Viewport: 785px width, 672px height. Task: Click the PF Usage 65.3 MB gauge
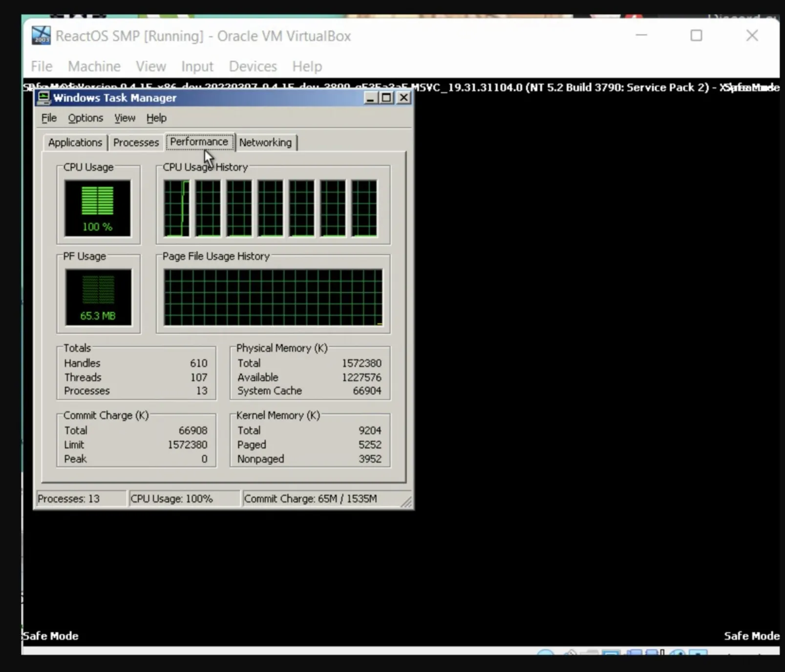[x=98, y=297]
